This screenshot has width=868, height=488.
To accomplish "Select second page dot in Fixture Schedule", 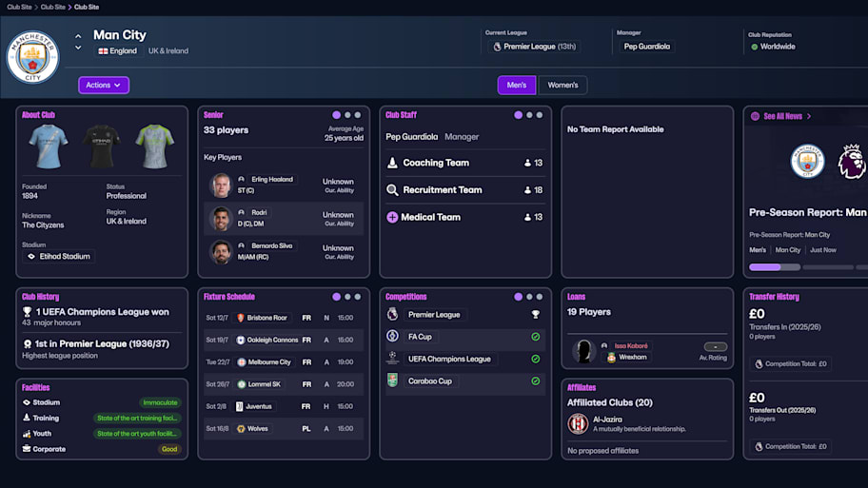I will (347, 297).
